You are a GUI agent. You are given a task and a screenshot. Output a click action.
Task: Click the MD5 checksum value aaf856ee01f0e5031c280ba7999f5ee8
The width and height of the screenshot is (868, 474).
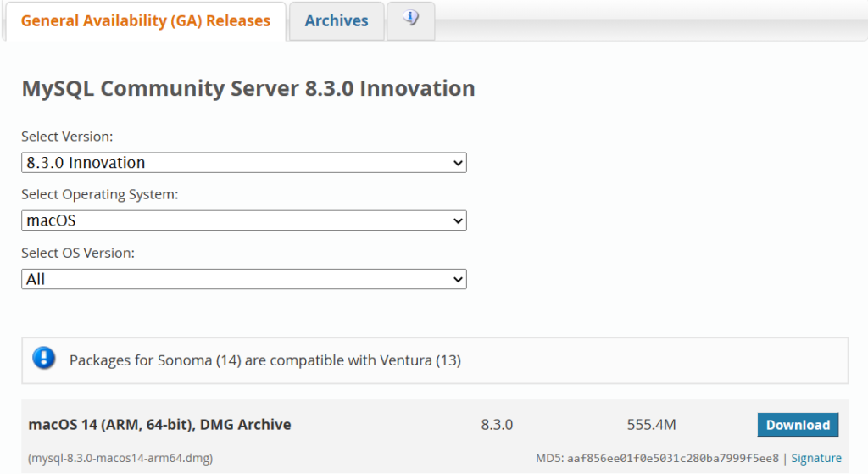pyautogui.click(x=672, y=459)
